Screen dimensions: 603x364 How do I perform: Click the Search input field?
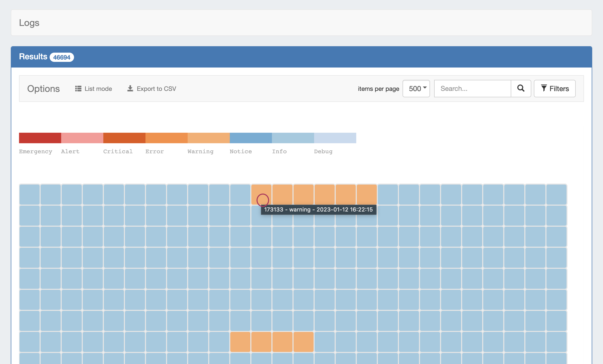click(x=472, y=89)
